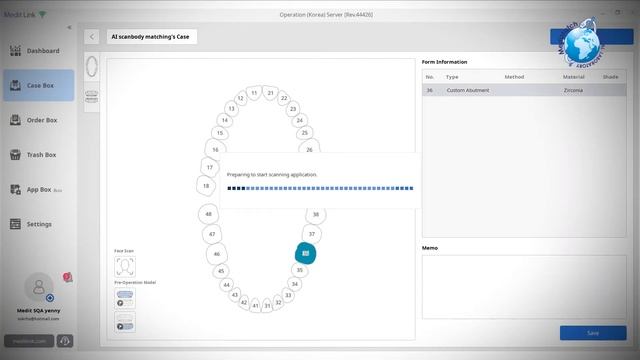This screenshot has height=360, width=640.
Task: Open Settings from sidebar
Action: (x=39, y=224)
